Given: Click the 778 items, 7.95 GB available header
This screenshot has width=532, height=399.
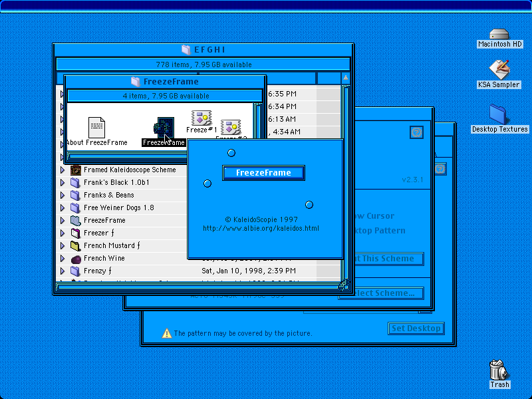Looking at the screenshot, I should point(203,65).
